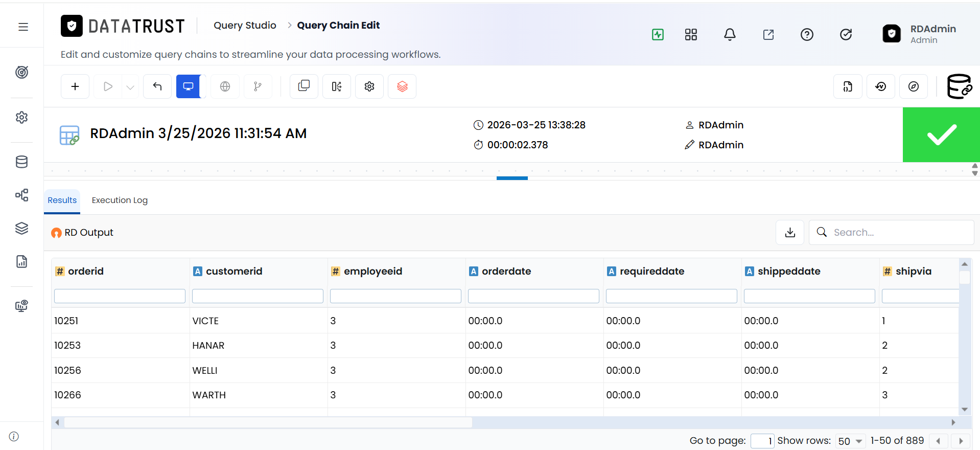Click the globe toolbar icon
This screenshot has width=980, height=450.
coord(225,86)
